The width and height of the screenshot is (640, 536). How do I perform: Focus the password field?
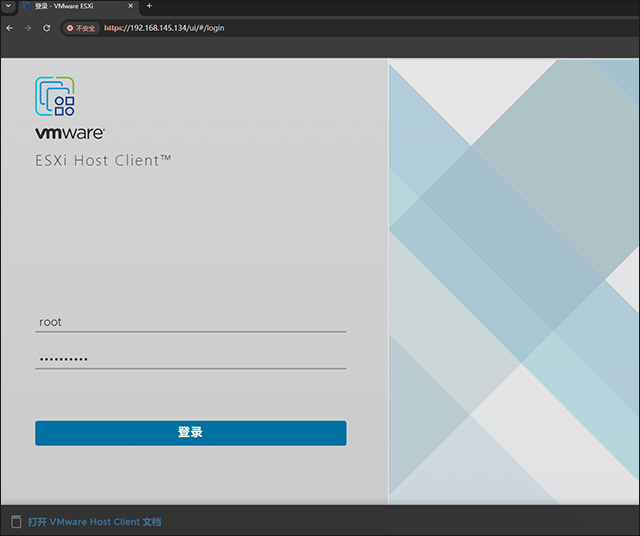(191, 359)
